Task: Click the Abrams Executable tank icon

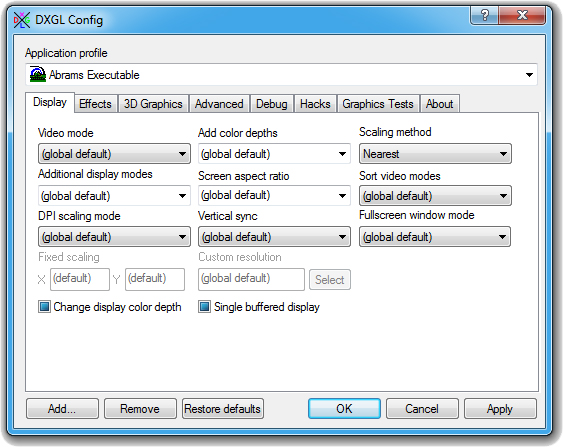Action: 38,74
